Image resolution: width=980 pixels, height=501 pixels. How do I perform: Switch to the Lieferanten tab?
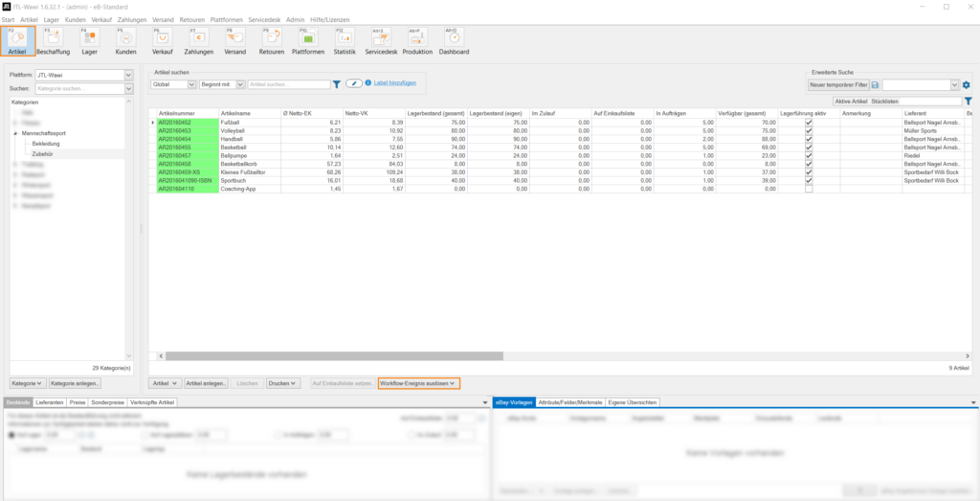51,403
